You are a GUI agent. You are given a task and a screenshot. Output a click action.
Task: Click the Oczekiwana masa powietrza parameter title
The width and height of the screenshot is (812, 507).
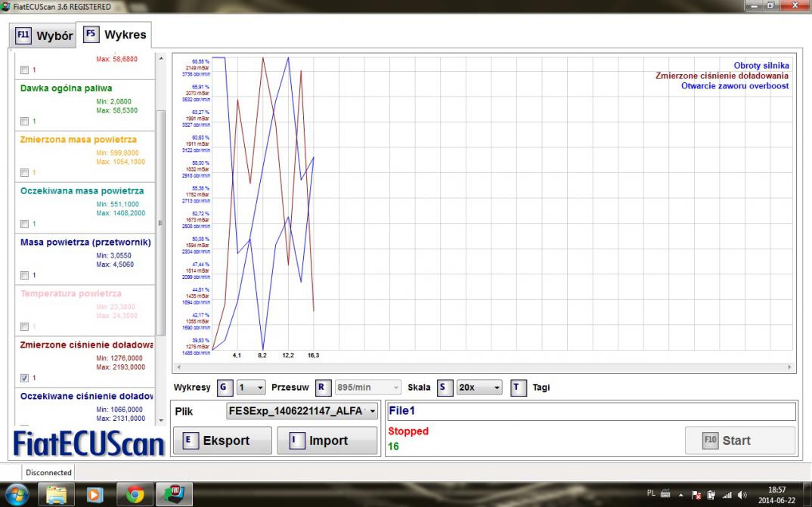click(x=82, y=190)
